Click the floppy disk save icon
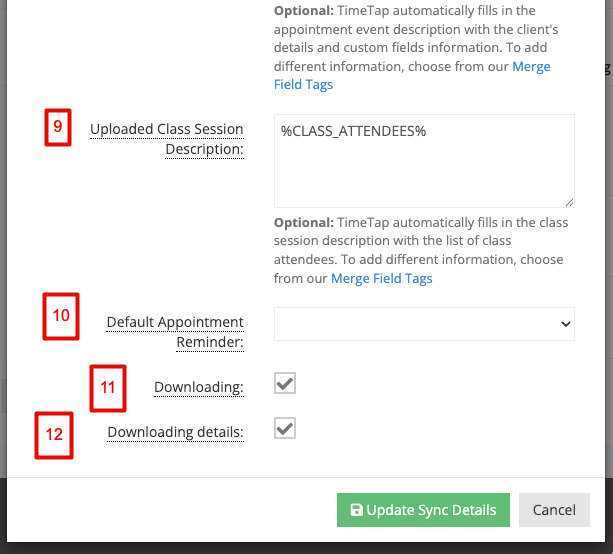 click(356, 510)
